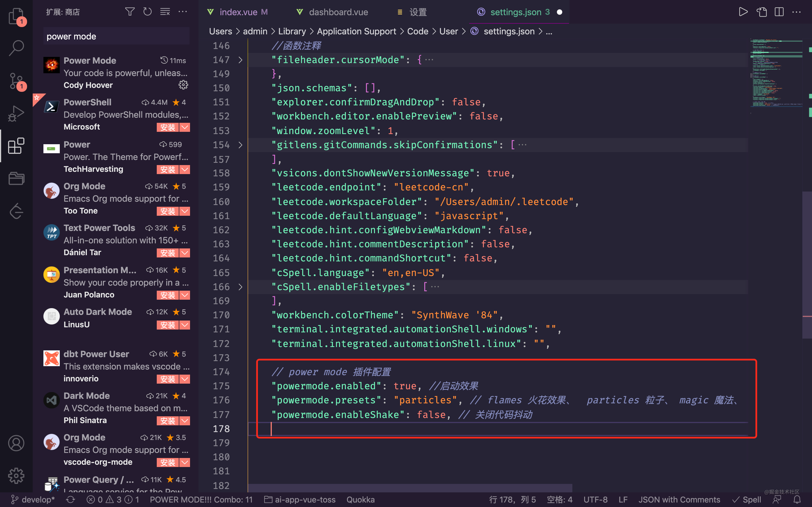Open install options dropdown for PowerShell extension

185,127
